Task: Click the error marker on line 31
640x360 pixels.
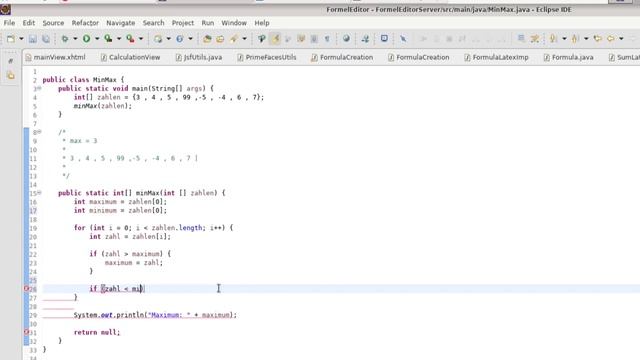Action: click(27, 332)
